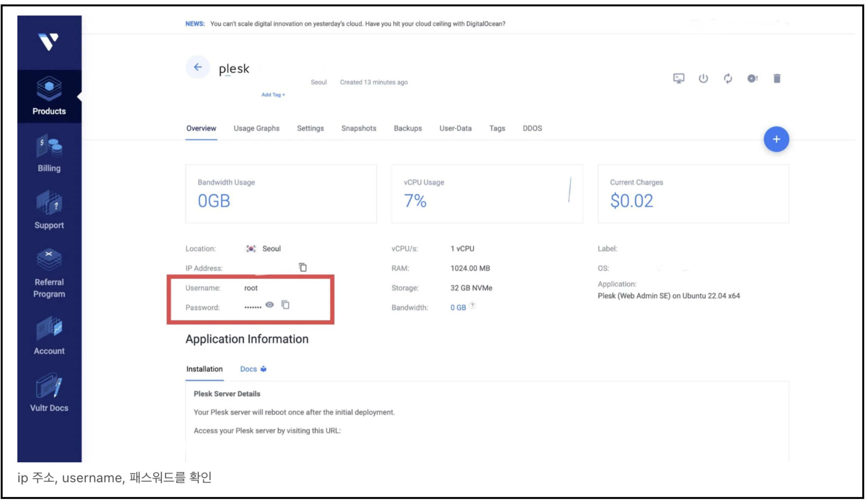Reveal the password with eye icon

[x=270, y=305]
